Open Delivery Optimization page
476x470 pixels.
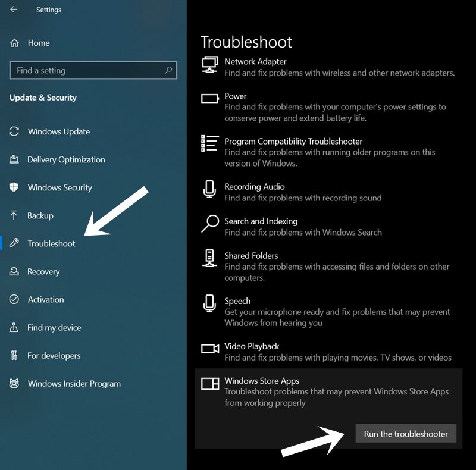(x=66, y=159)
